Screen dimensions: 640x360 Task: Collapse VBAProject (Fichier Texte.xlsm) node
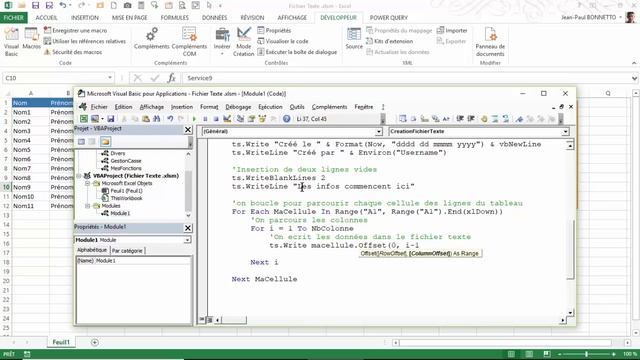[79, 176]
